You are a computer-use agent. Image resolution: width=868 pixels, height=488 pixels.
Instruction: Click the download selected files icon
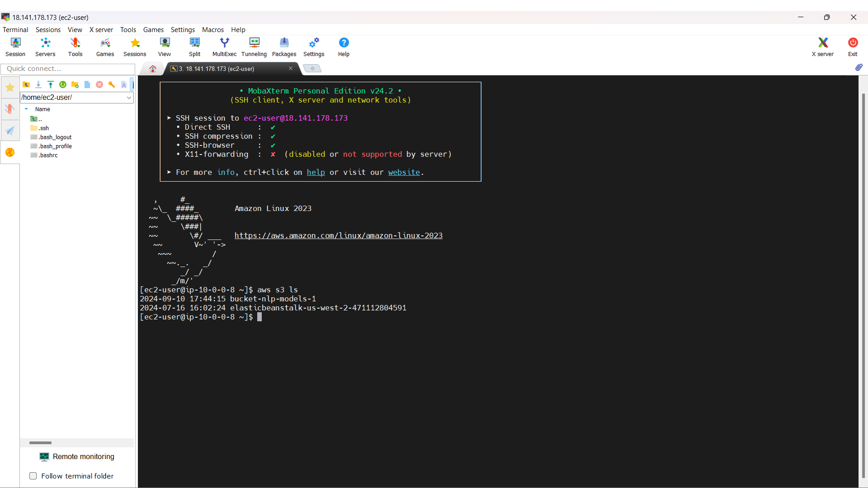click(38, 84)
